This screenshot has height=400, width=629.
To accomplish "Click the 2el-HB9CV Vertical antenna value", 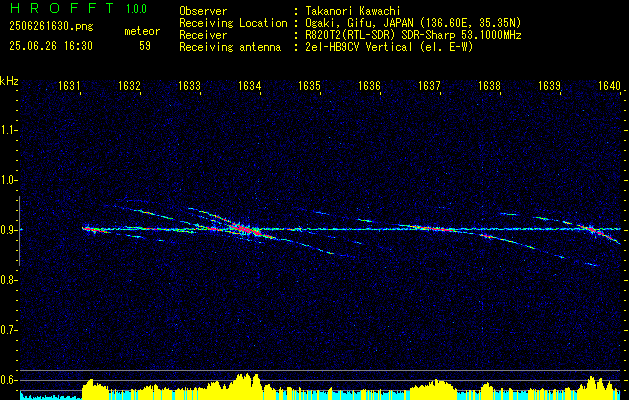I will [389, 47].
